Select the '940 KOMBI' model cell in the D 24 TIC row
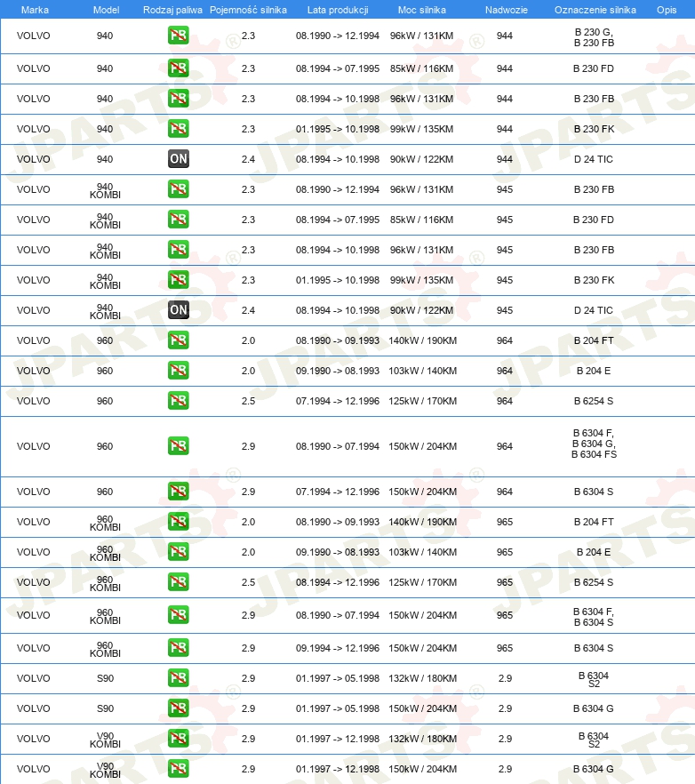 pyautogui.click(x=105, y=311)
